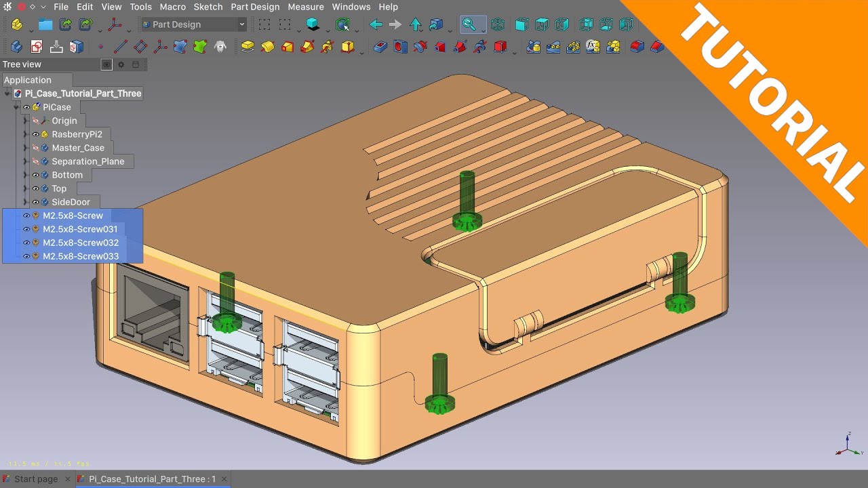Click the Linear Pattern icon
868x488 pixels.
click(553, 47)
